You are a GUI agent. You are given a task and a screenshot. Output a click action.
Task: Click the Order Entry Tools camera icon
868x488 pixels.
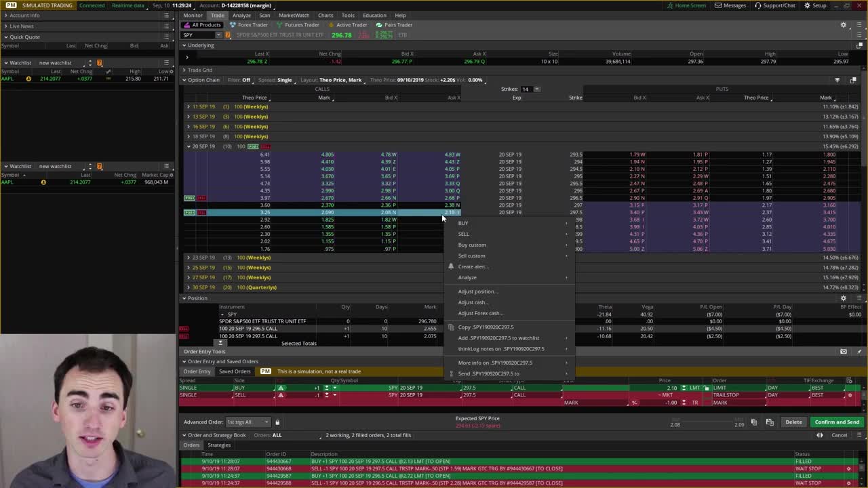click(x=844, y=352)
